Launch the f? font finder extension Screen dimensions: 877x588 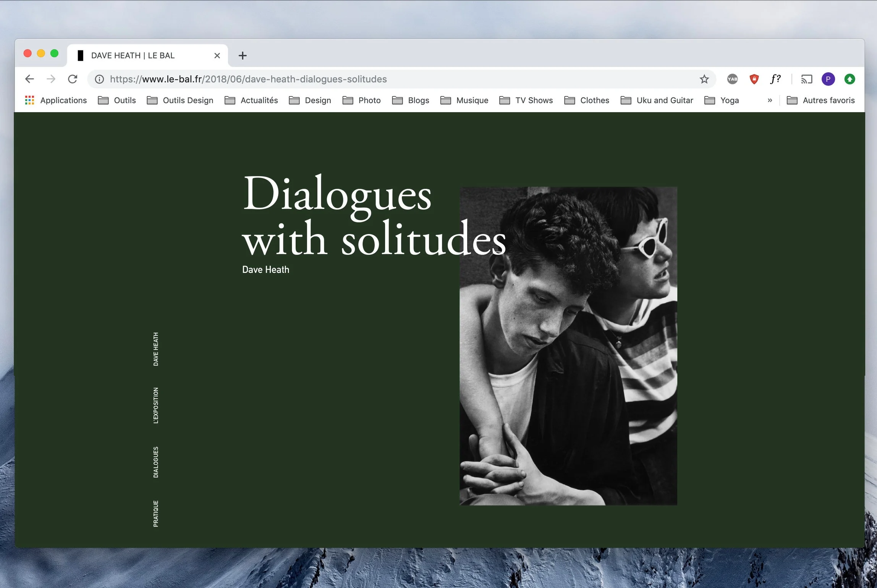point(775,79)
